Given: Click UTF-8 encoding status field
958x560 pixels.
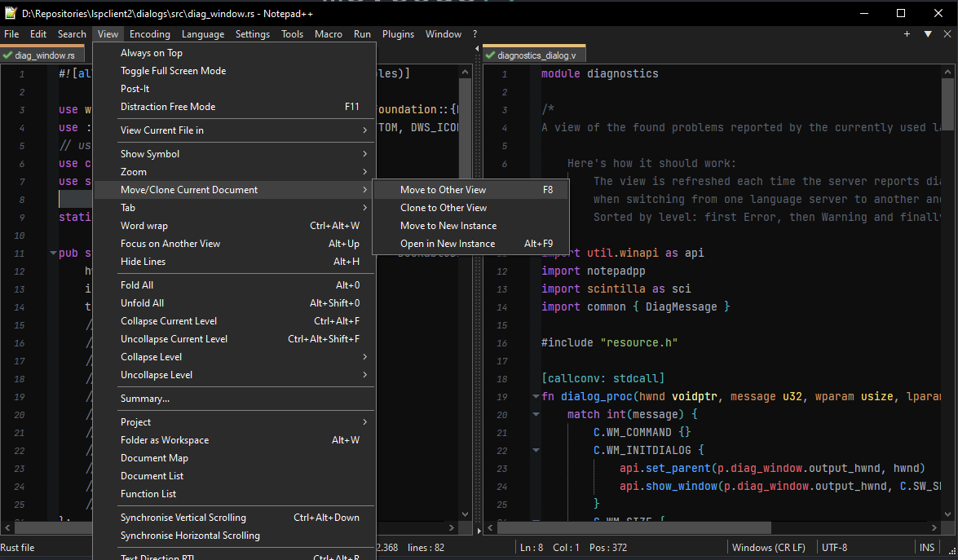Looking at the screenshot, I should click(x=834, y=548).
